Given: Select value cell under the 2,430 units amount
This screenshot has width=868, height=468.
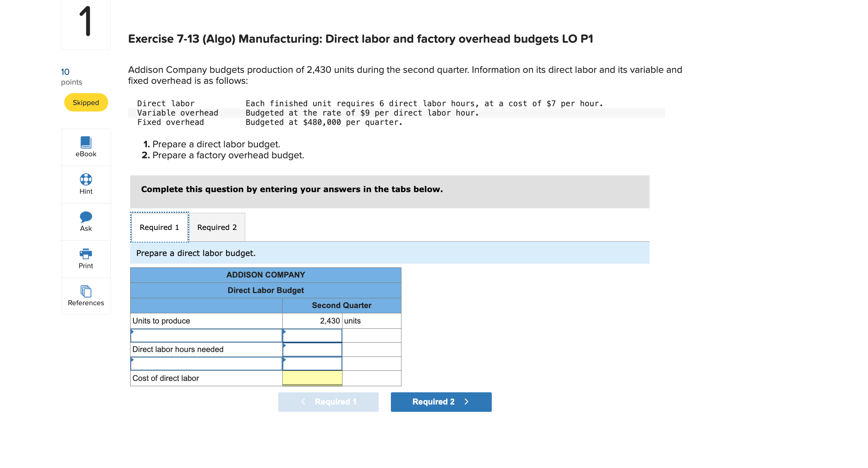Looking at the screenshot, I should click(x=312, y=336).
